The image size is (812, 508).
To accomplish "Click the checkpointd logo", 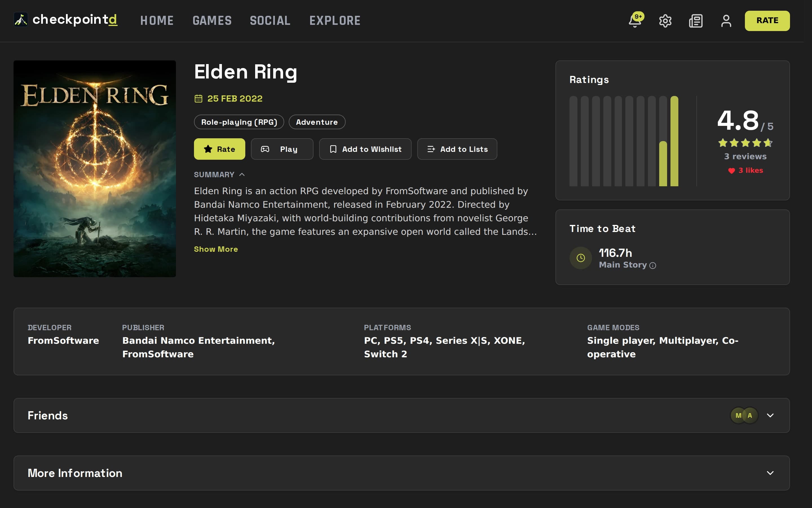I will (66, 20).
